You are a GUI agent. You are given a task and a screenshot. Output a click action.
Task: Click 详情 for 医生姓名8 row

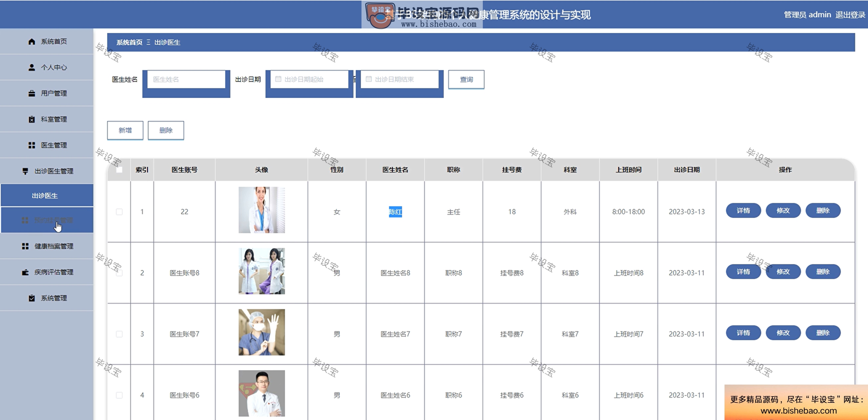click(743, 272)
